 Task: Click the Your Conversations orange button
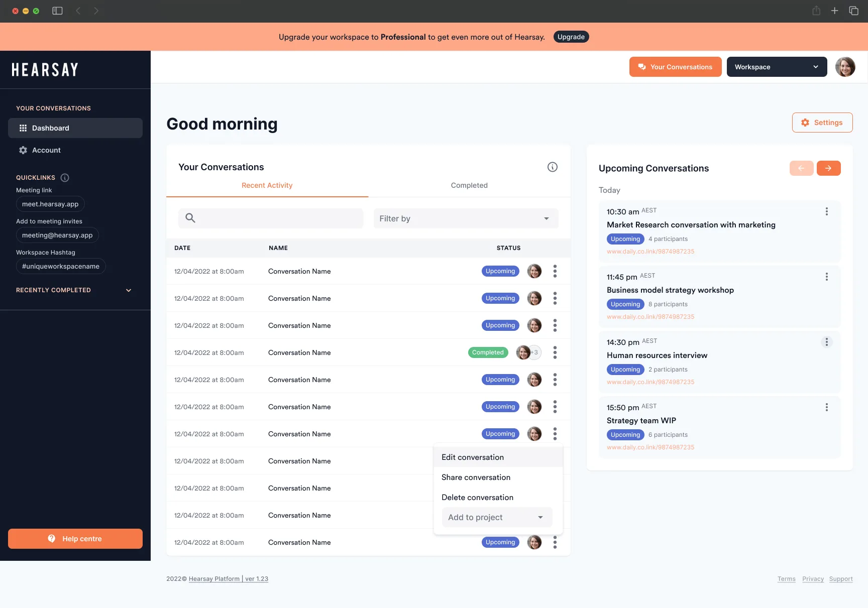(x=675, y=67)
